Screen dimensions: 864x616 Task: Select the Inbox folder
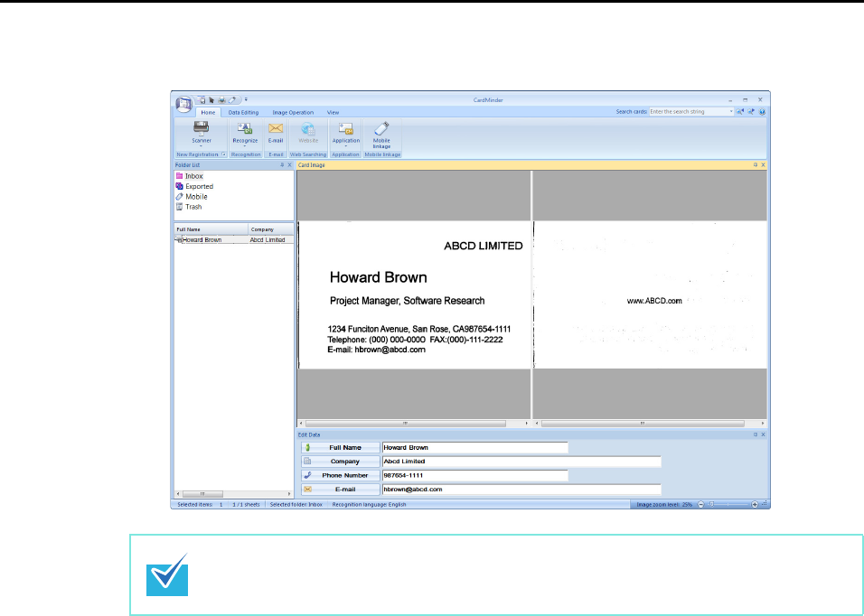189,176
